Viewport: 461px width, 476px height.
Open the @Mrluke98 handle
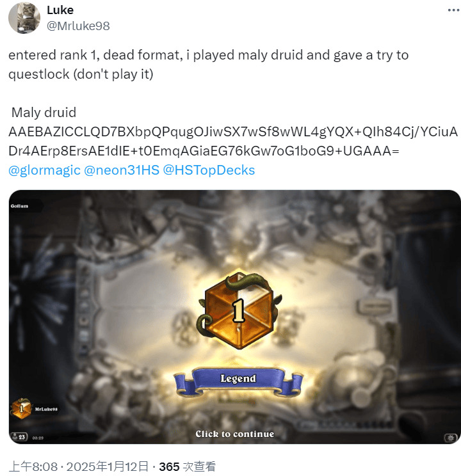78,26
